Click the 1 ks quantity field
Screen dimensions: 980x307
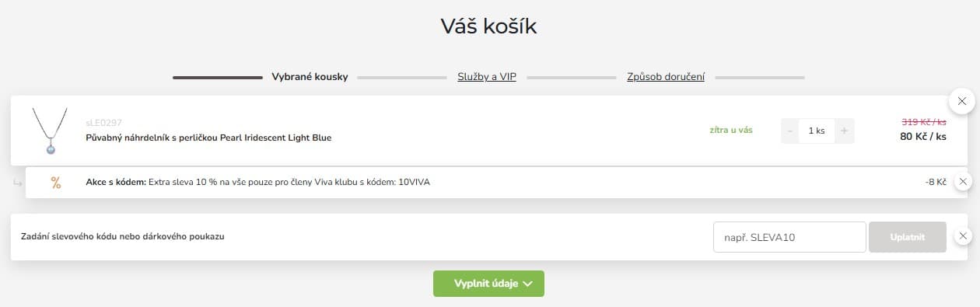(817, 131)
